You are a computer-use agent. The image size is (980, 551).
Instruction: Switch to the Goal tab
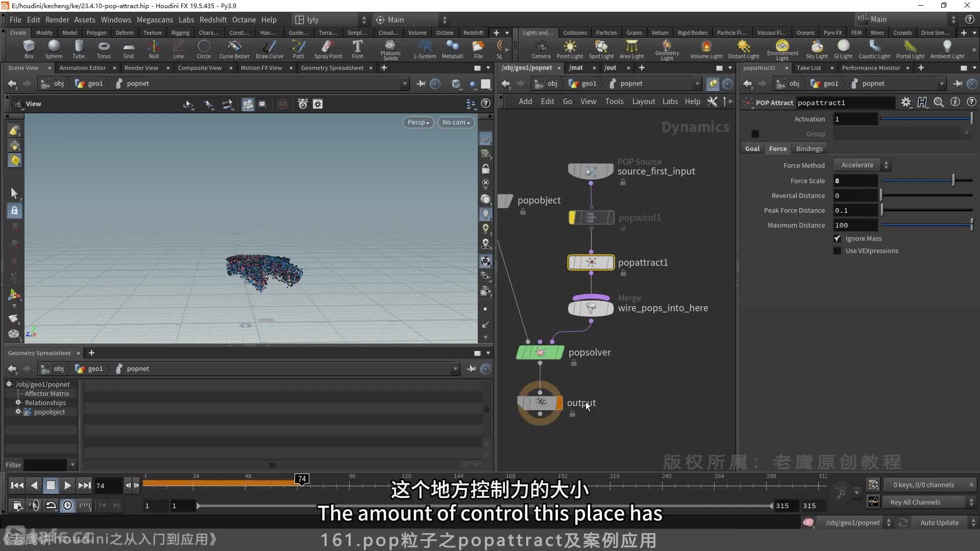752,148
